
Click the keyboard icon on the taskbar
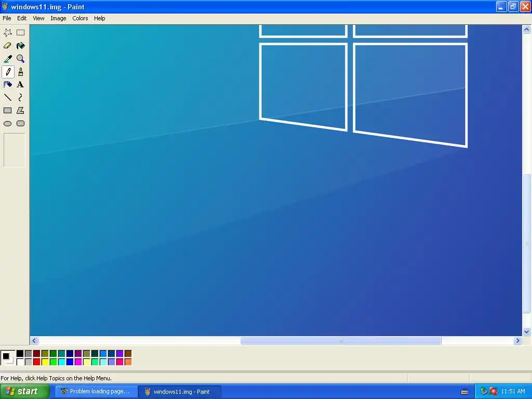click(x=464, y=392)
